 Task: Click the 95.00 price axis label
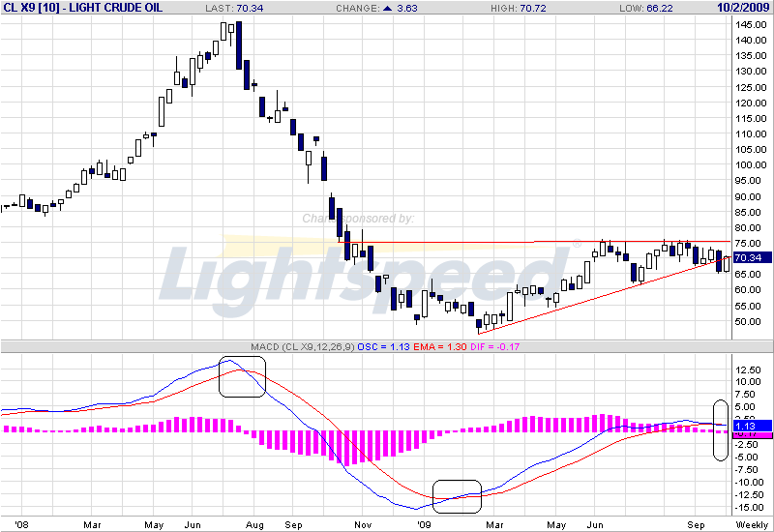point(748,181)
